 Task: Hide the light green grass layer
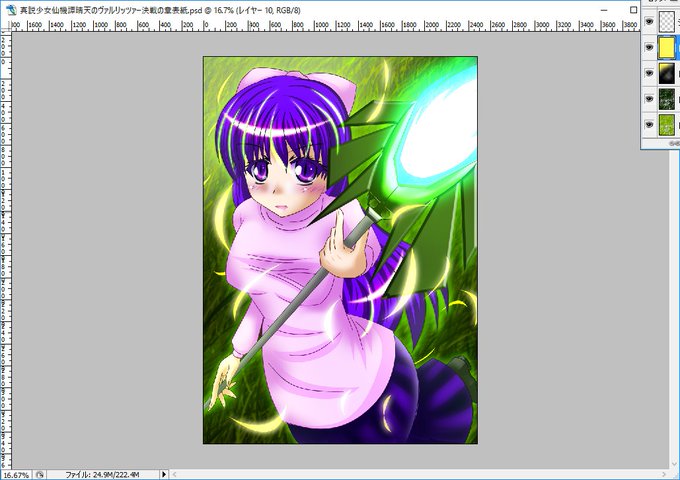pos(649,124)
